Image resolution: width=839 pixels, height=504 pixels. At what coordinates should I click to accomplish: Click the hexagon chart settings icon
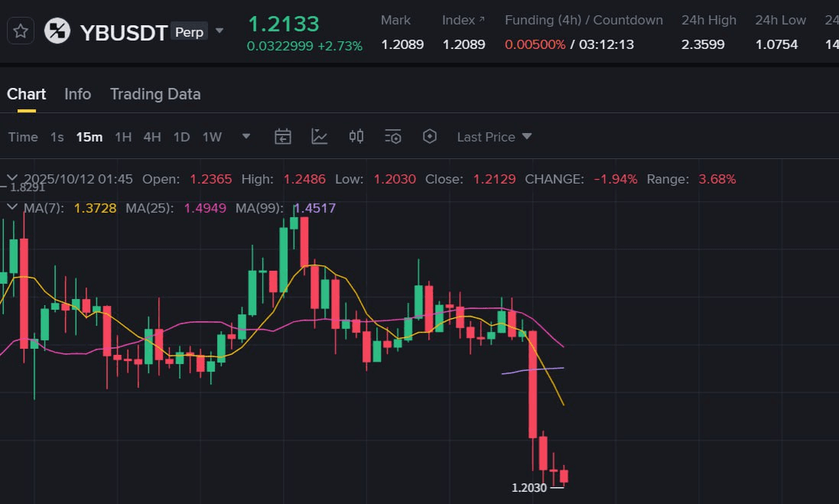[x=430, y=137]
